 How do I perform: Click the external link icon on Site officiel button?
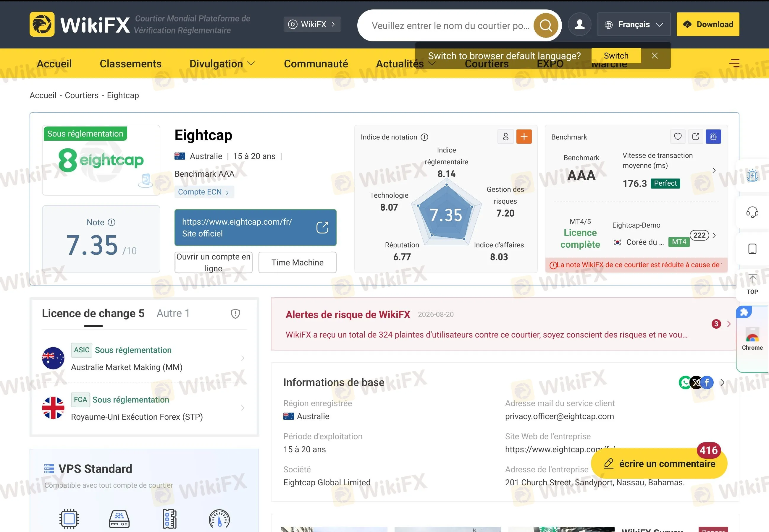coord(322,228)
